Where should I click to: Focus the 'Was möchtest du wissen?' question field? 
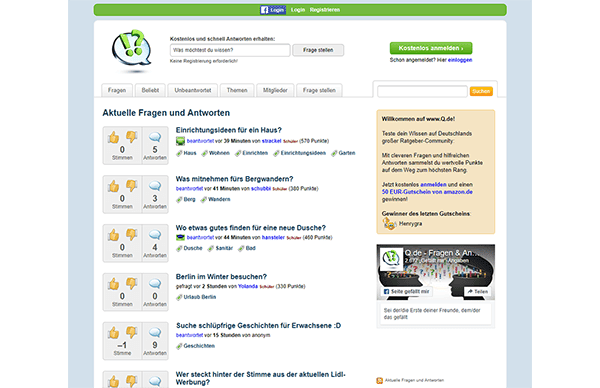(230, 50)
